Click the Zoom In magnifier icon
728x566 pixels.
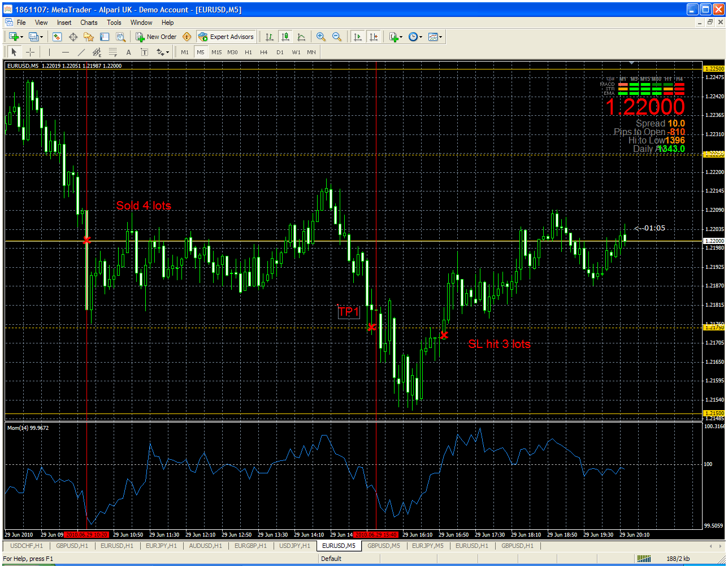pos(321,37)
